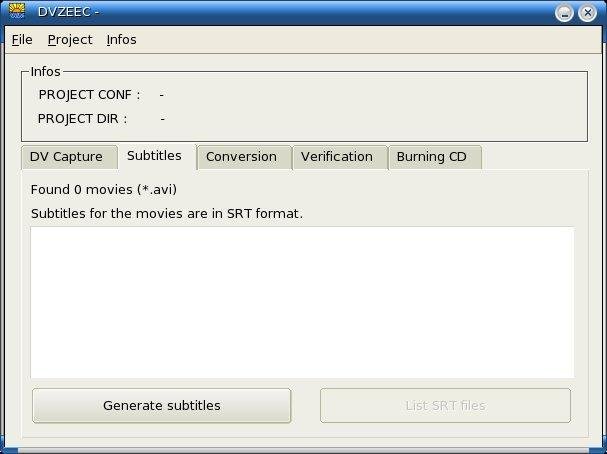Switch to the DV Capture tab
The image size is (607, 454).
(66, 157)
